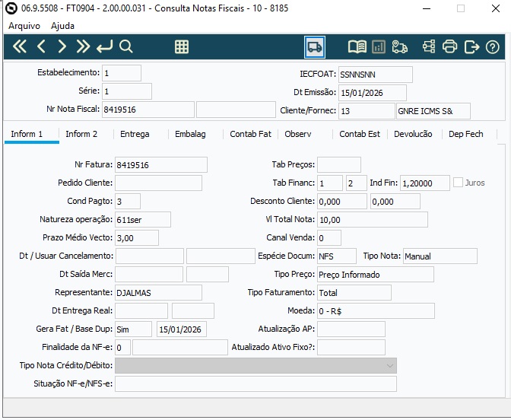The width and height of the screenshot is (511, 420).
Task: Go to the next record
Action: 62,46
